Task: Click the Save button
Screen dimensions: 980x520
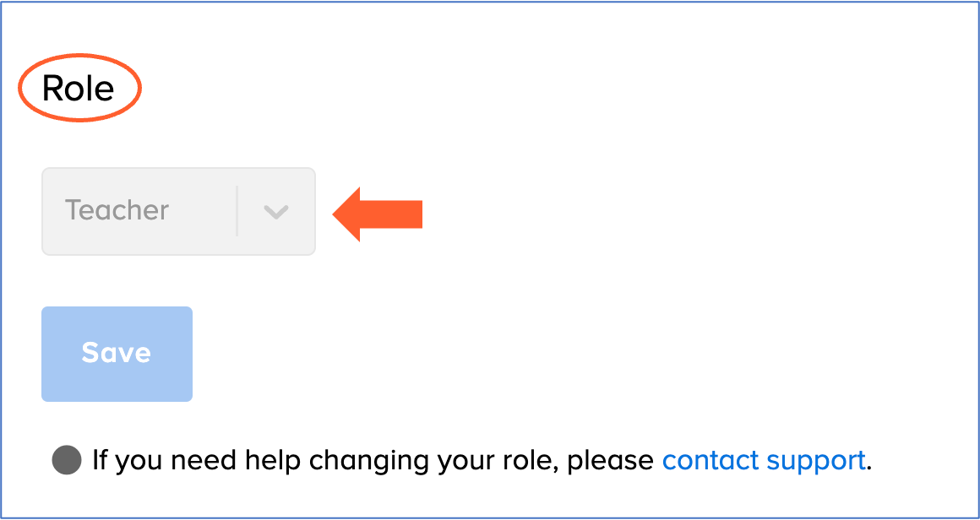Action: point(117,354)
